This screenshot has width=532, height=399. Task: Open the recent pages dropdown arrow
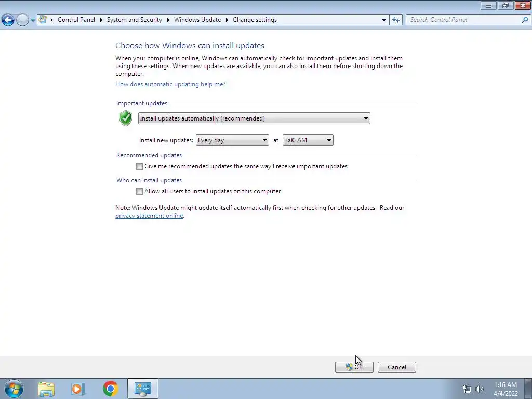click(x=33, y=20)
